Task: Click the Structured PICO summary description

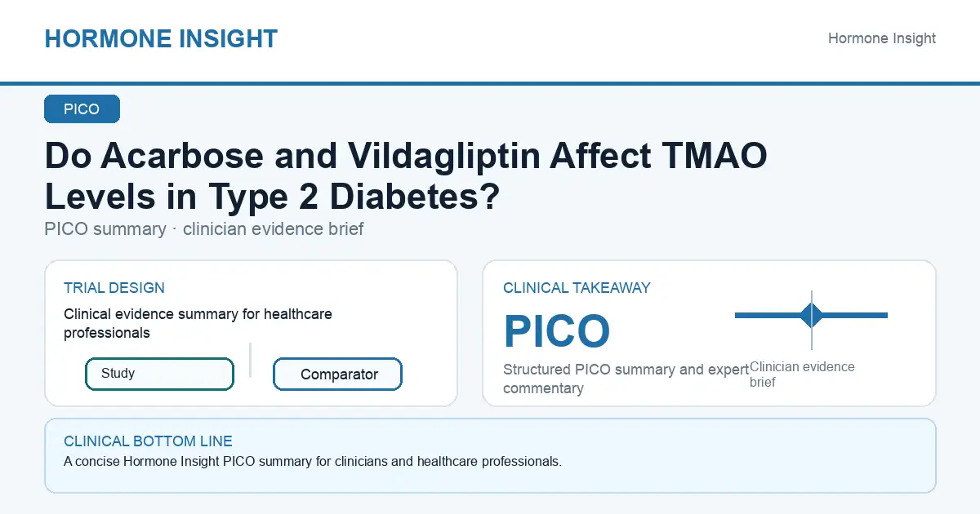Action: pos(626,379)
